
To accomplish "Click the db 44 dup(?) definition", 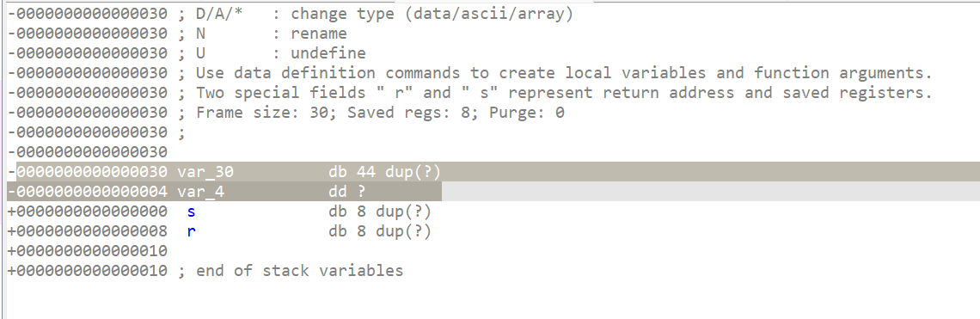I will pyautogui.click(x=384, y=172).
